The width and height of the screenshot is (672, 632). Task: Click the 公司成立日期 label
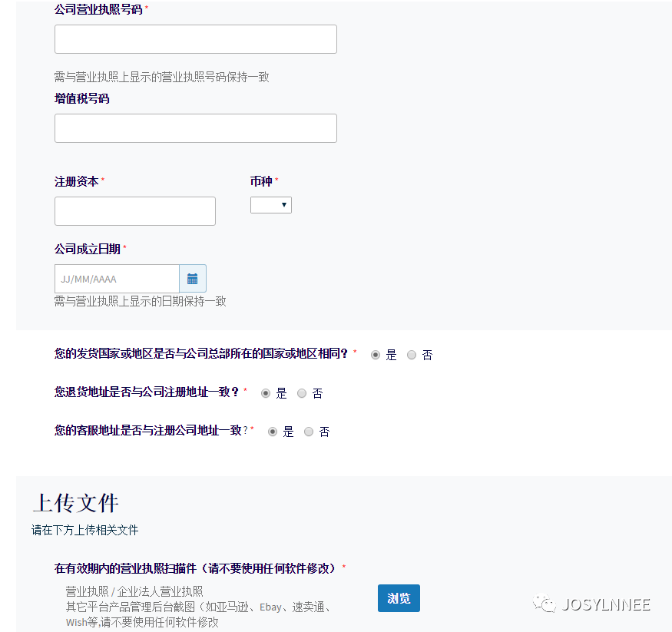[x=84, y=248]
